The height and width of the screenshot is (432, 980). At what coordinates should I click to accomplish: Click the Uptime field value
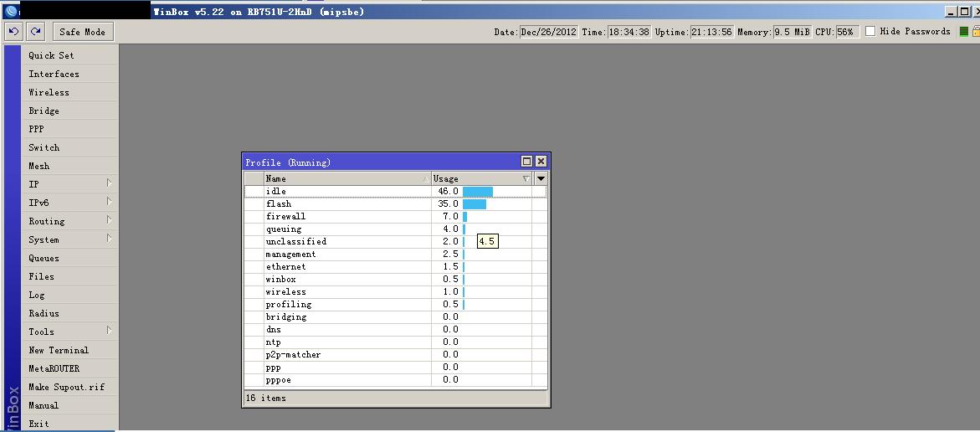[x=712, y=32]
